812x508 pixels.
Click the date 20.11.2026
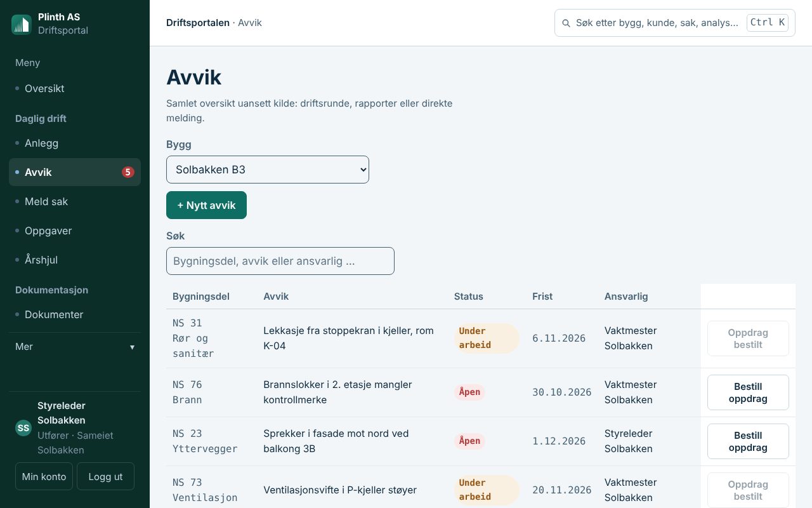tap(562, 490)
